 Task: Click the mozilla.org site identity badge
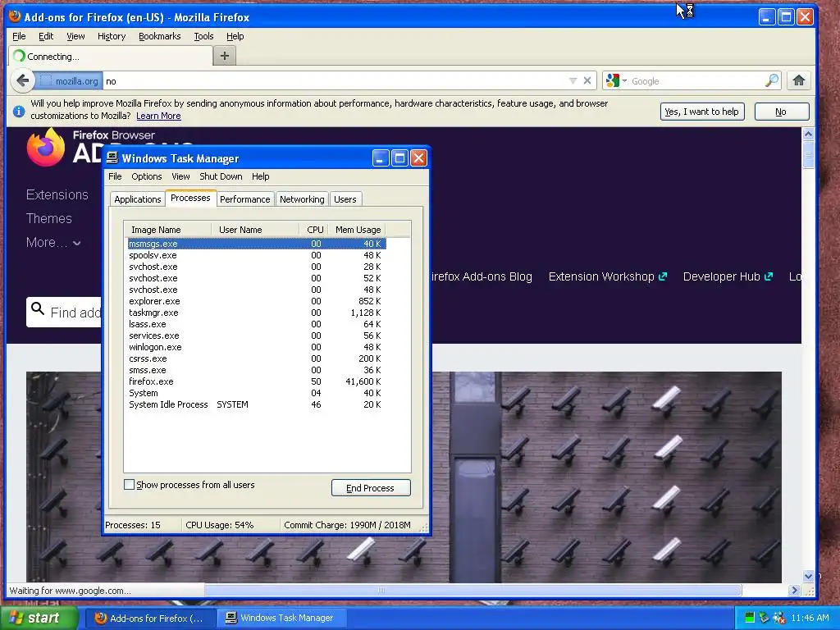70,81
